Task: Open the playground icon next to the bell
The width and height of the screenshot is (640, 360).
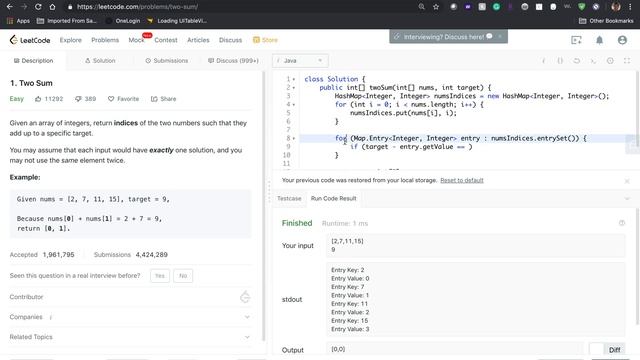Action: (x=576, y=40)
